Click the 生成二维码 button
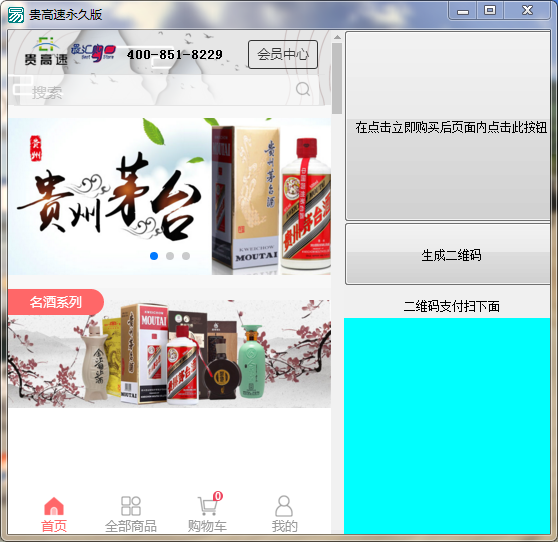 (x=448, y=254)
